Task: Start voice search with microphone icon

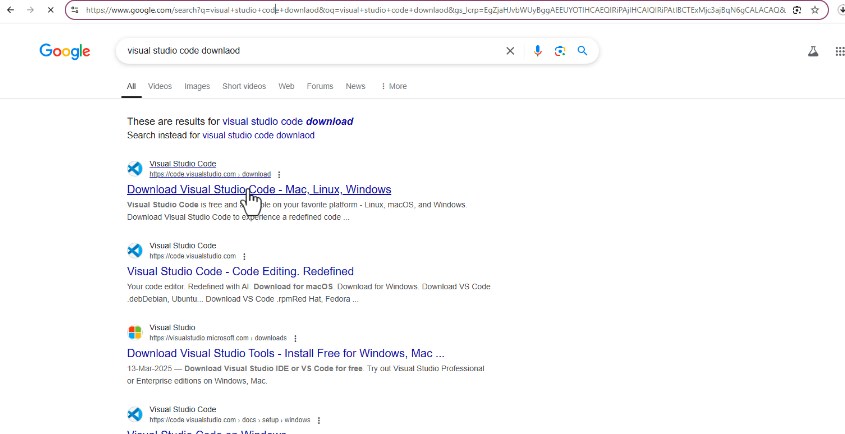Action: coord(537,51)
